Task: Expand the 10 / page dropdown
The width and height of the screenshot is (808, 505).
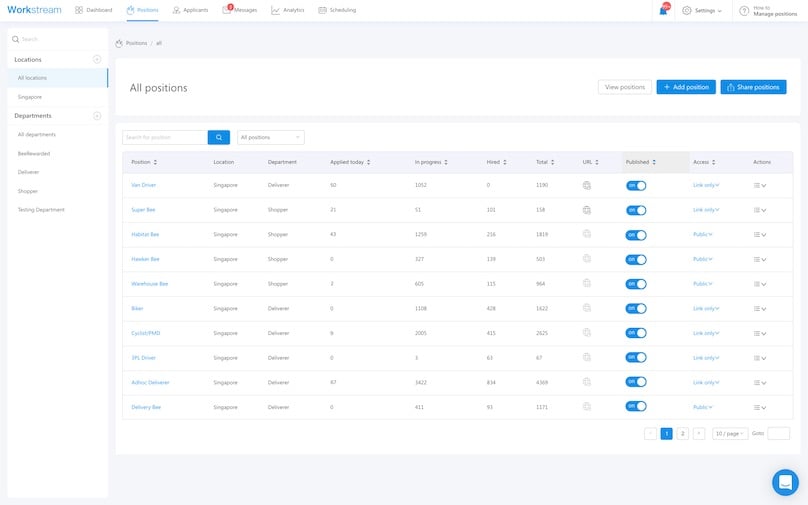Action: (x=730, y=433)
